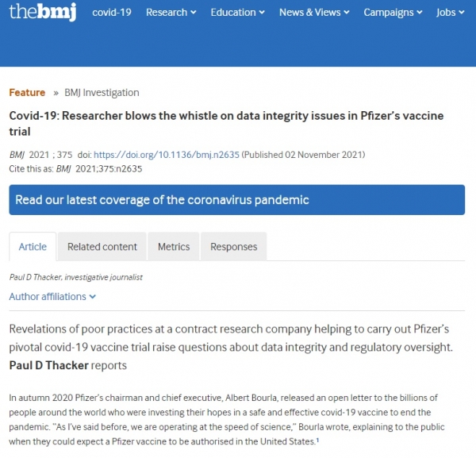Open latest coronavirus pandemic coverage banner
This screenshot has width=476, height=458.
point(236,200)
